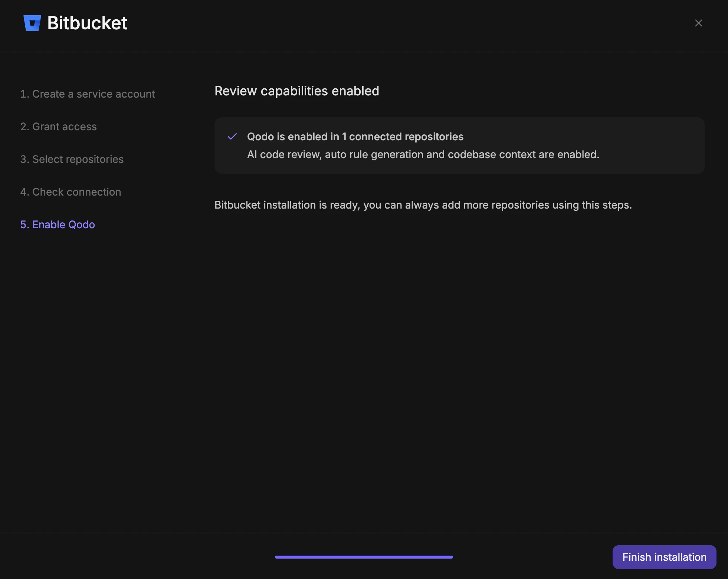Open step "1. Create a service account"
This screenshot has height=579, width=728.
pyautogui.click(x=88, y=94)
